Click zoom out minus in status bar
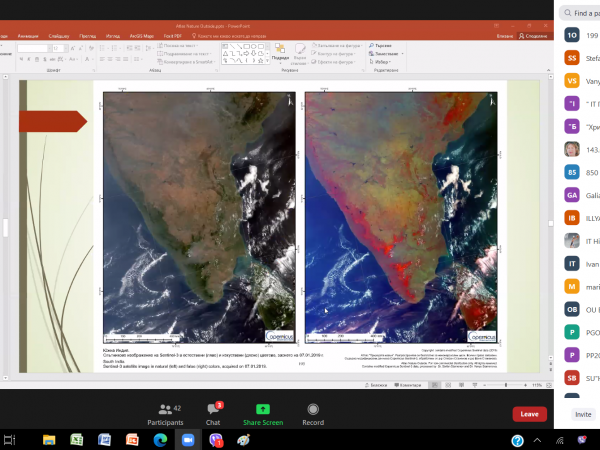600x450 pixels. click(485, 385)
